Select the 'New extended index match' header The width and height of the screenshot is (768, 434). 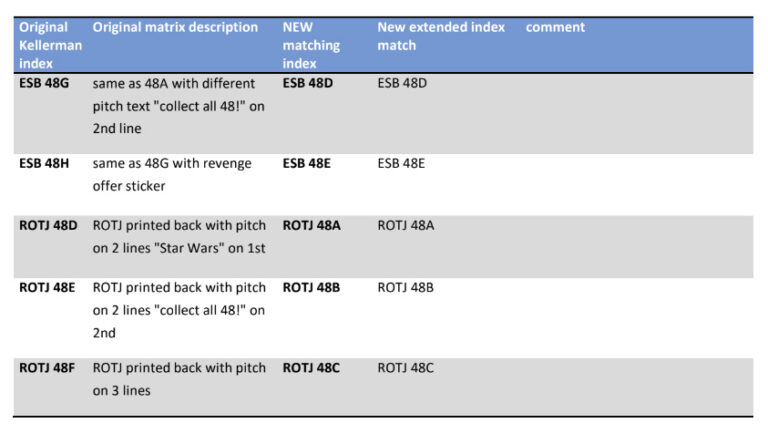[441, 36]
